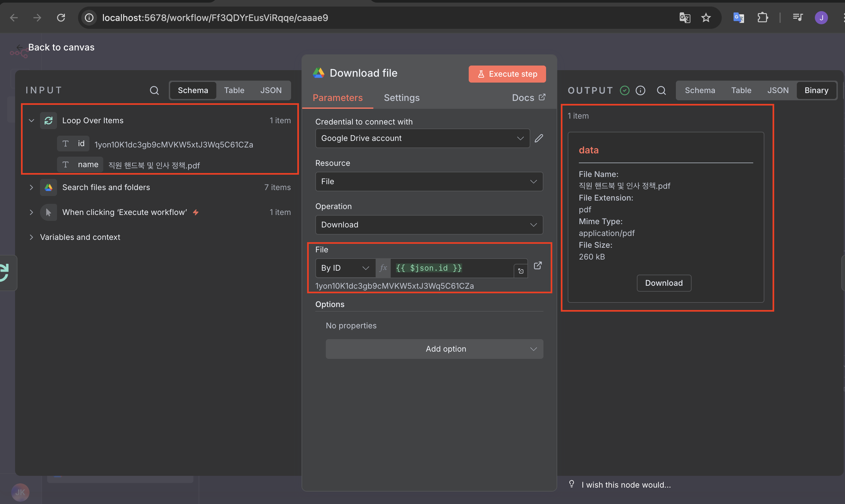Reload the browser page
This screenshot has height=504, width=845.
tap(61, 18)
